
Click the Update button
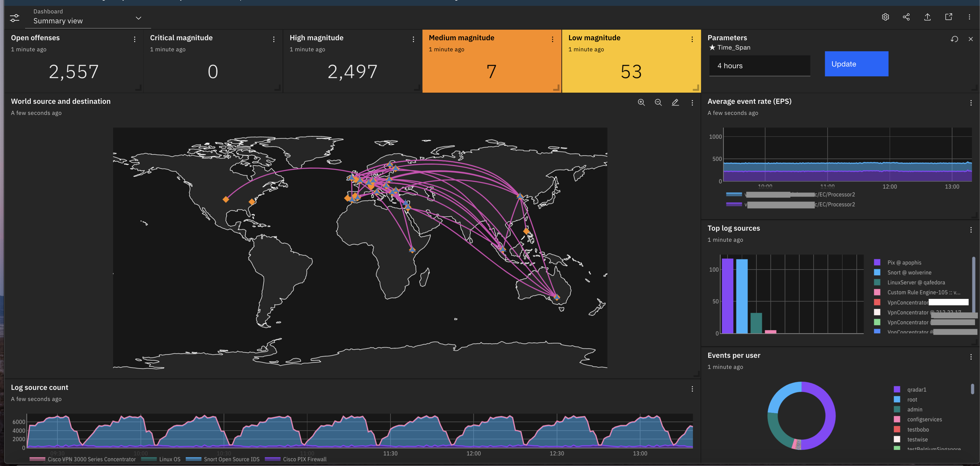856,64
